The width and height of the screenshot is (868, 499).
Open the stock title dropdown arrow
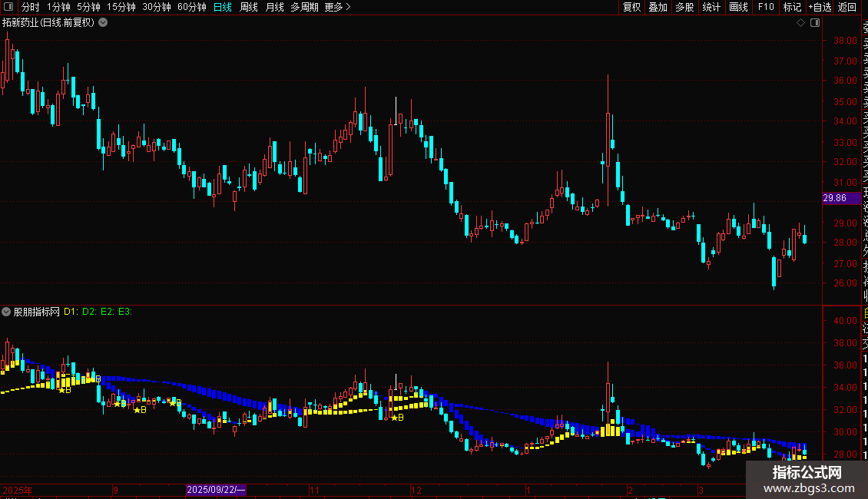click(x=103, y=23)
